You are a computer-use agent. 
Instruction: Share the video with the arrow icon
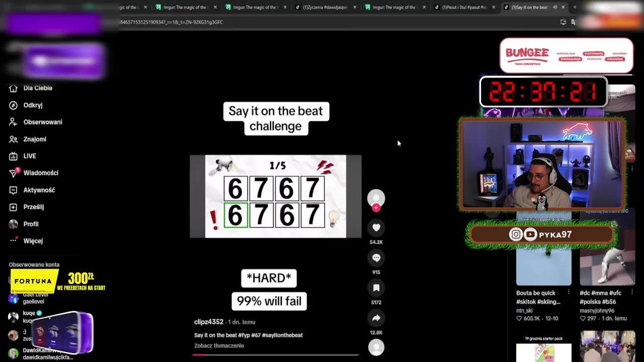pyautogui.click(x=376, y=318)
